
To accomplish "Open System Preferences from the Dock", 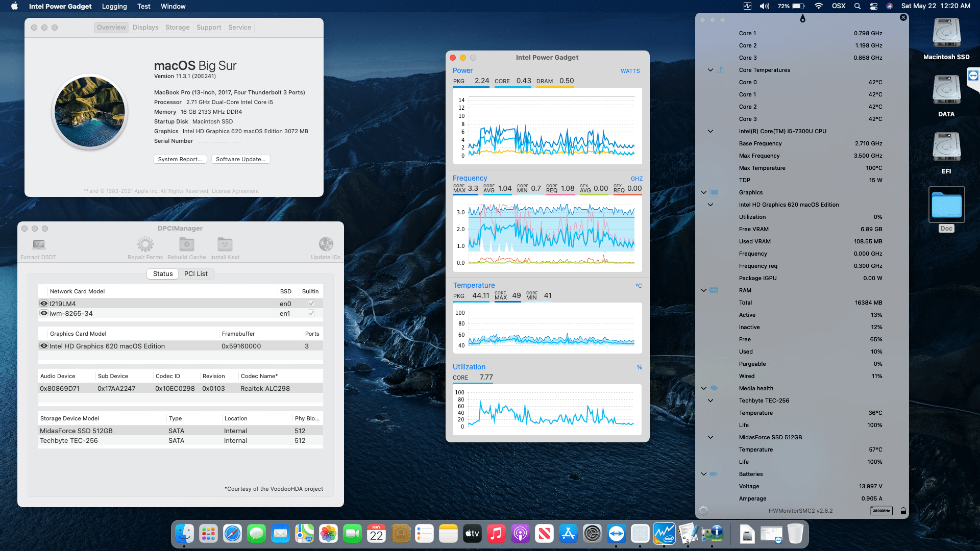I will 592,534.
